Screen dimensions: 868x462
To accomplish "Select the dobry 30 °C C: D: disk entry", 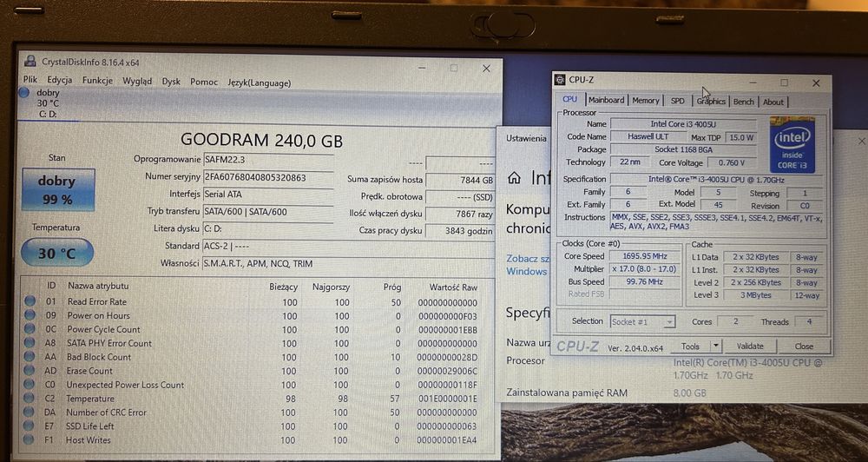I will 49,103.
